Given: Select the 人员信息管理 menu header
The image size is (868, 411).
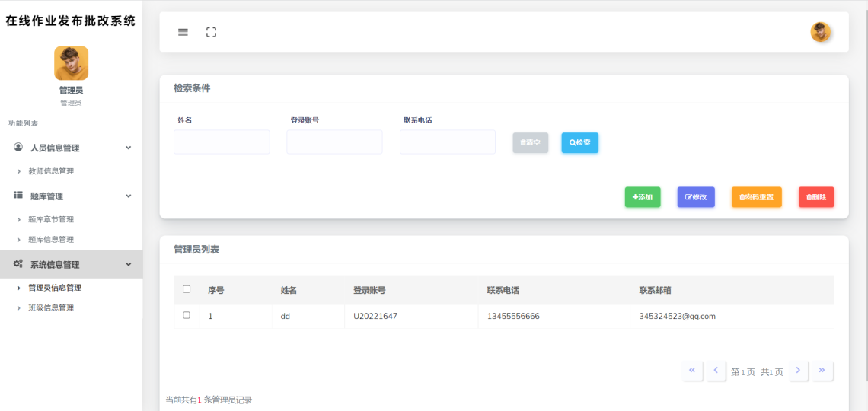Looking at the screenshot, I should 72,148.
